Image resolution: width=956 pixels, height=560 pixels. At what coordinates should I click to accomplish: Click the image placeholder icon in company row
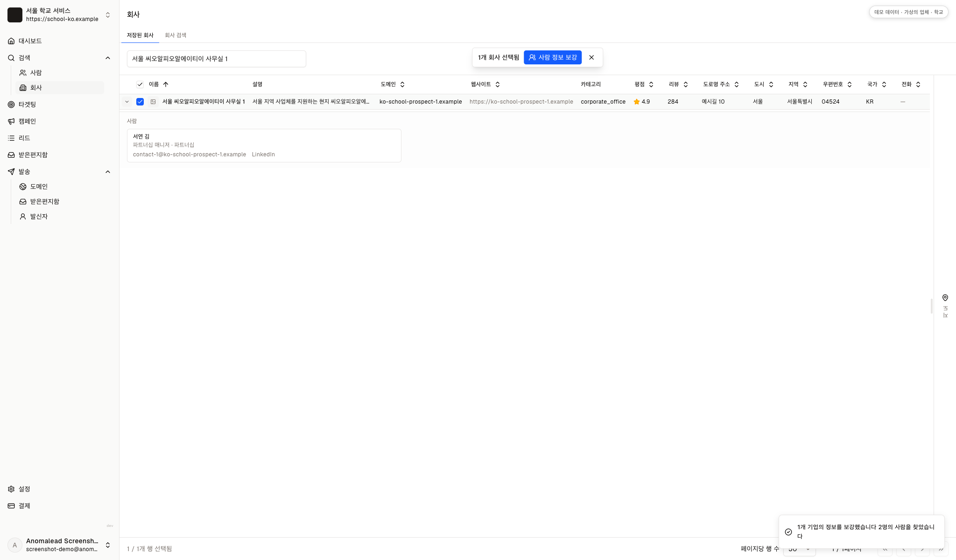click(x=153, y=102)
